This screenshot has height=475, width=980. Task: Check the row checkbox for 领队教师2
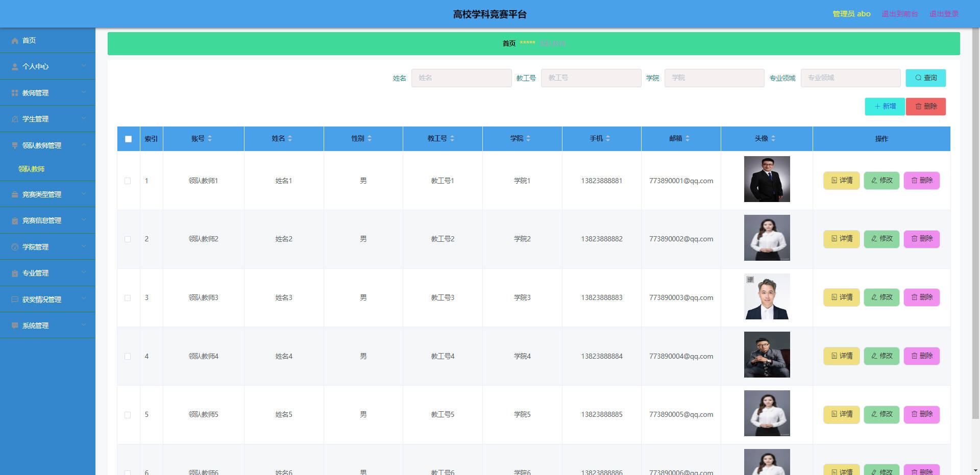pos(128,239)
